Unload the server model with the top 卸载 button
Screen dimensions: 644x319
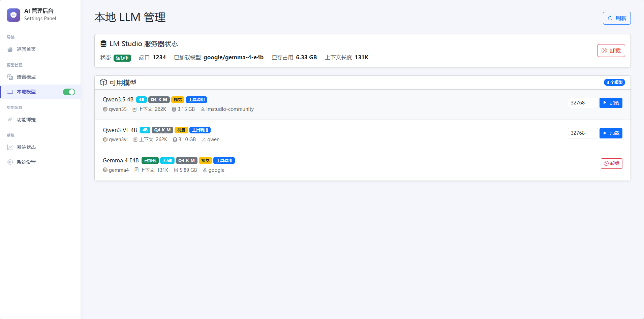[611, 51]
